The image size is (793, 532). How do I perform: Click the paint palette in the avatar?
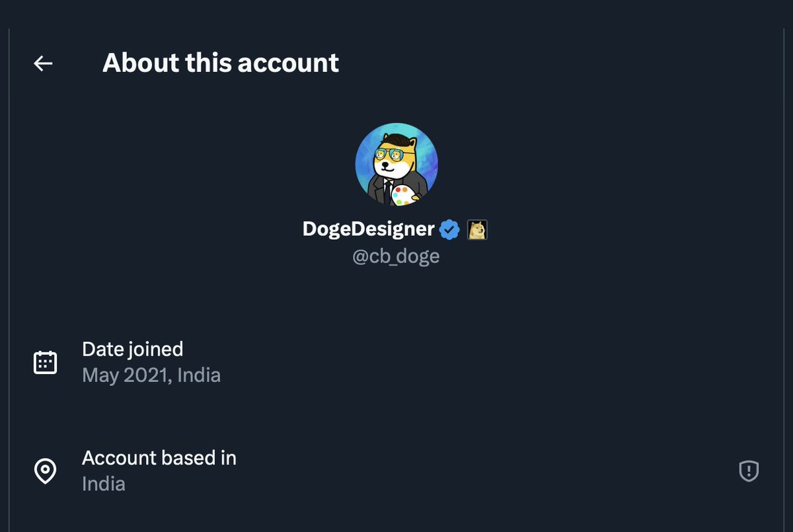[x=402, y=195]
